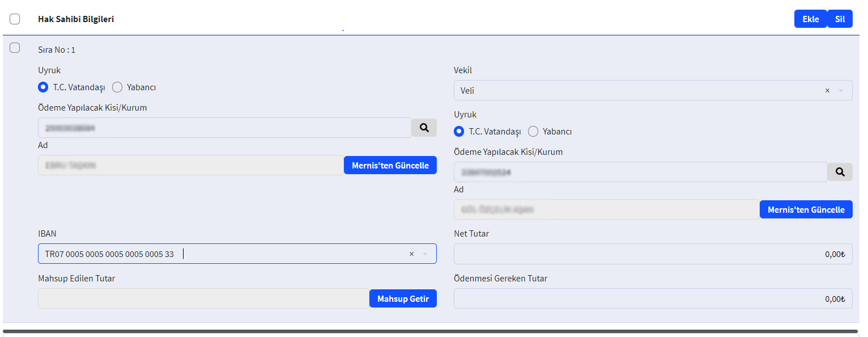Viewport: 868px width, 337px height.
Task: Tick the Hak Sahibi Bilgileri header checkbox
Action: [15, 19]
